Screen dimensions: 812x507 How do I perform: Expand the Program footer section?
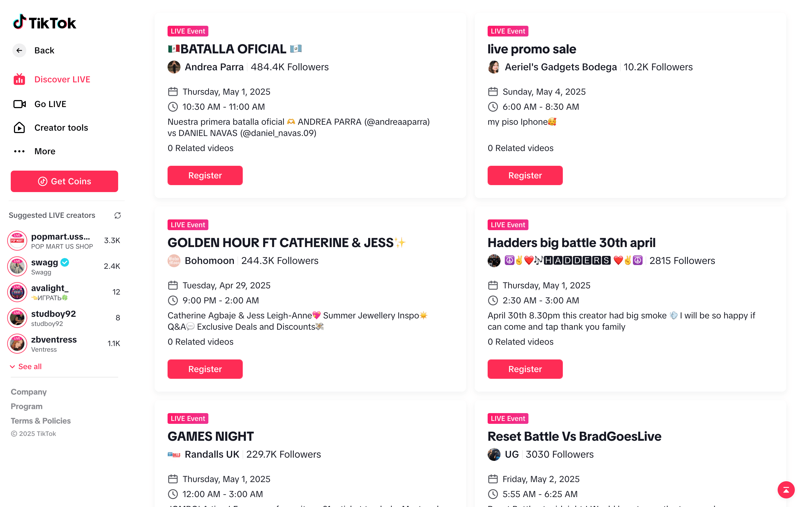coord(27,406)
